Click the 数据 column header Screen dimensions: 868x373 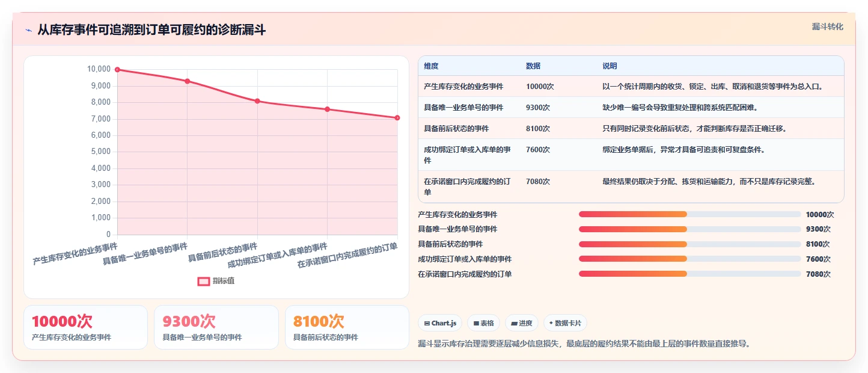click(533, 66)
